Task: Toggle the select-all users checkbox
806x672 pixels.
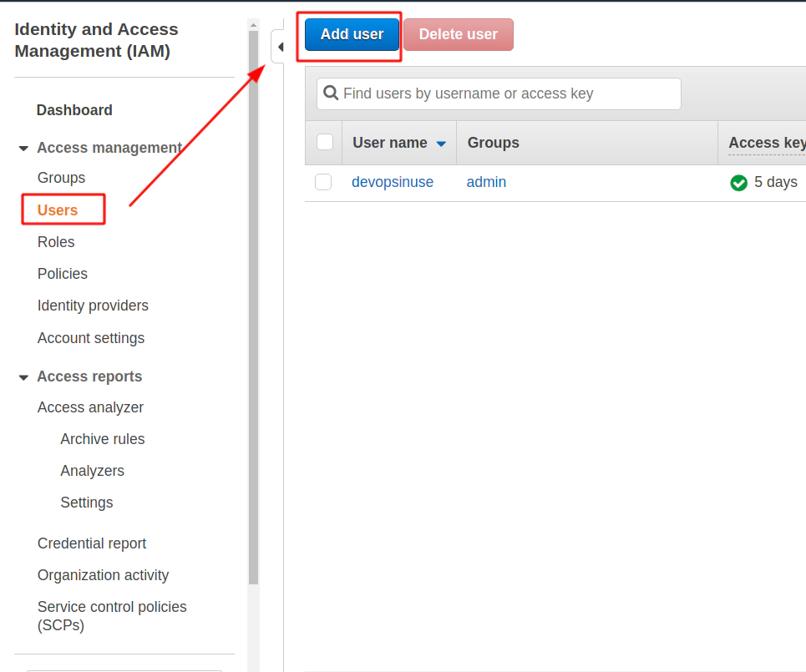Action: pos(325,142)
